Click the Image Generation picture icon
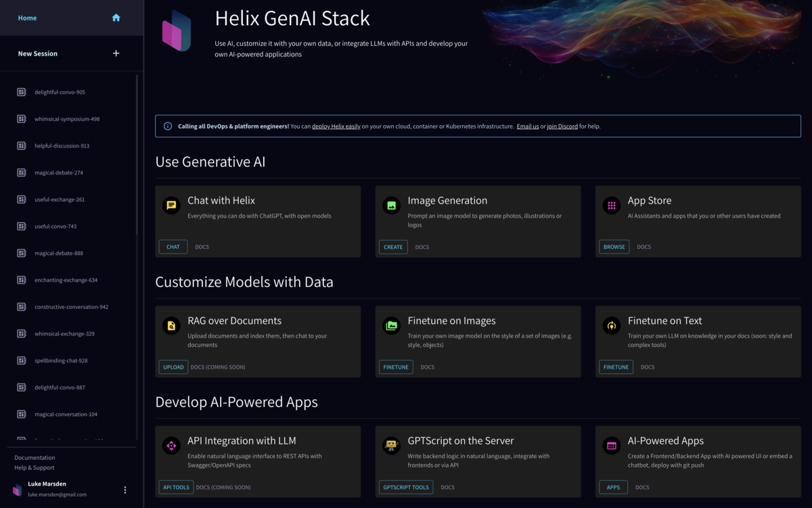This screenshot has width=812, height=508. [x=391, y=204]
